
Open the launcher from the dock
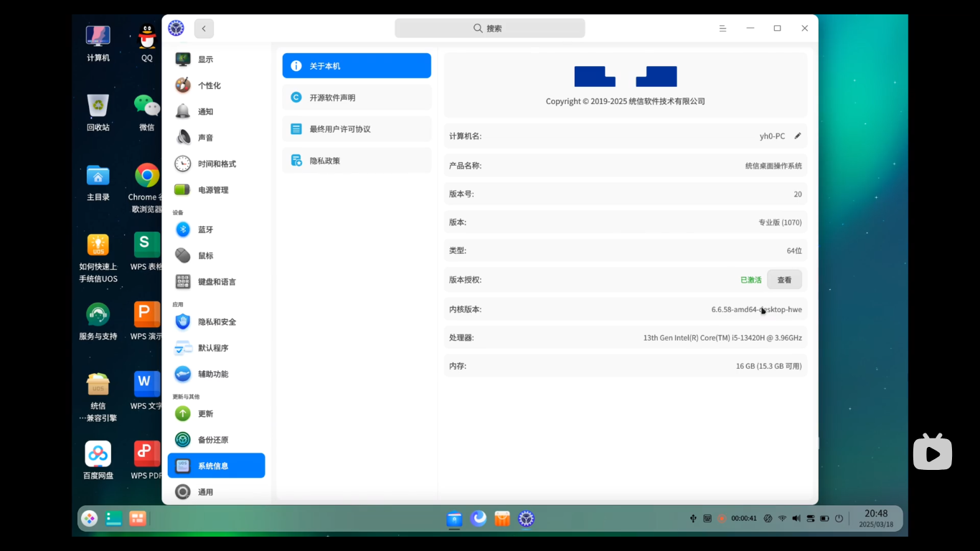89,518
